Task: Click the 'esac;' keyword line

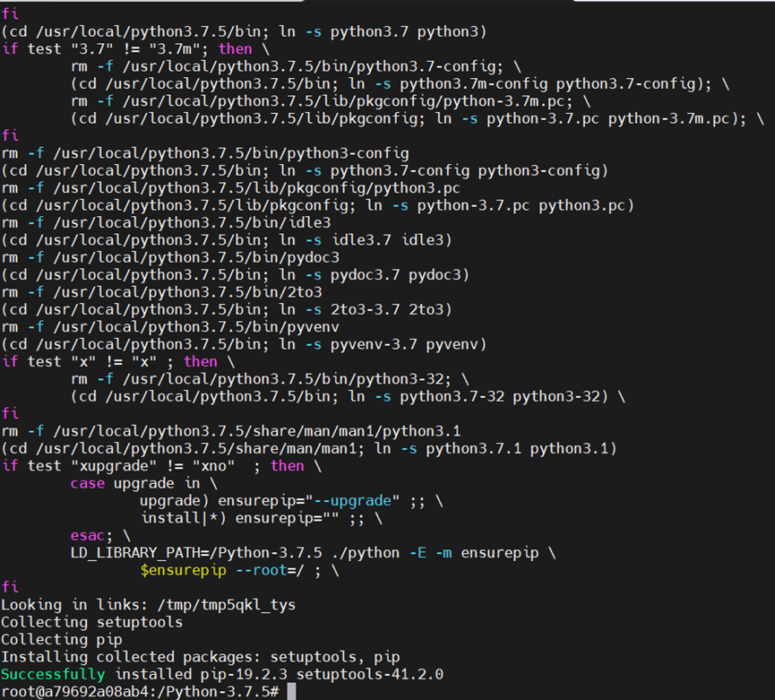Action: click(100, 535)
